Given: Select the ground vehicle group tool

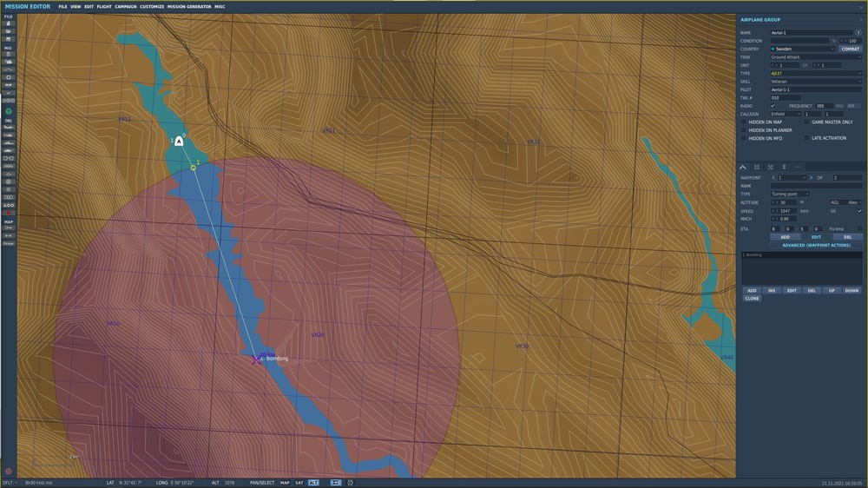Looking at the screenshot, I should tap(9, 150).
